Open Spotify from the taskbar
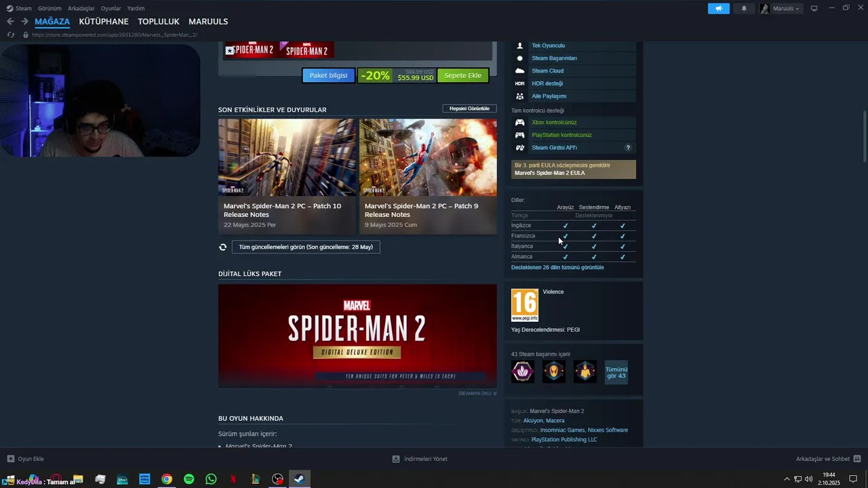The image size is (868, 488). tap(189, 479)
